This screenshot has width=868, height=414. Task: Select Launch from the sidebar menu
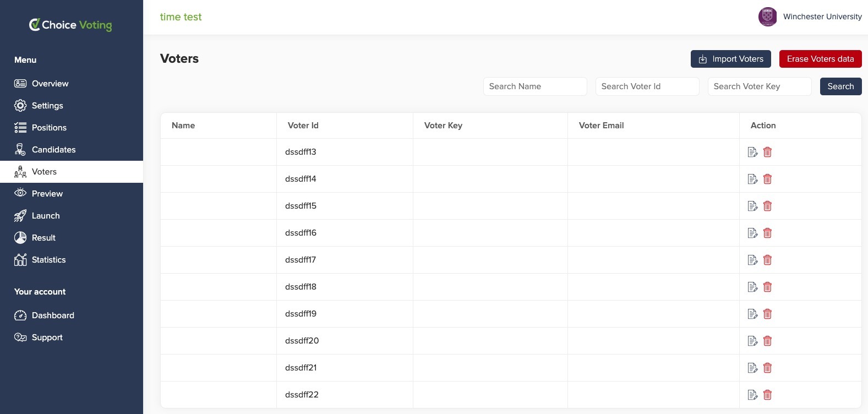[x=46, y=216]
